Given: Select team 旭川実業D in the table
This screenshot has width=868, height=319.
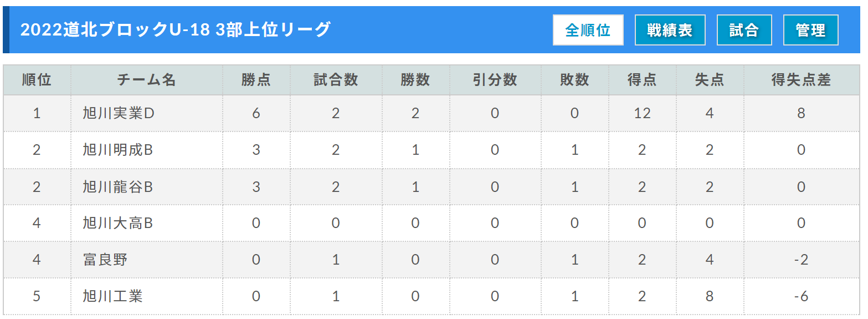Looking at the screenshot, I should tap(119, 113).
